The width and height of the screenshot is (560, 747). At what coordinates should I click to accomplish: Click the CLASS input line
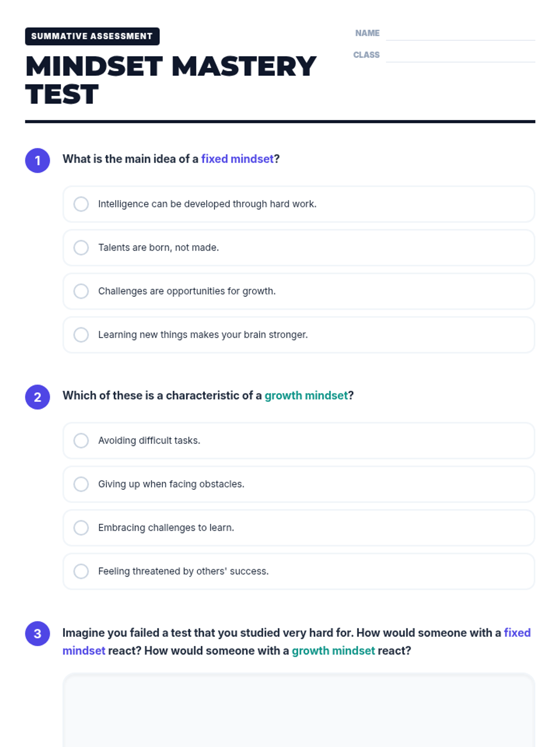click(460, 55)
